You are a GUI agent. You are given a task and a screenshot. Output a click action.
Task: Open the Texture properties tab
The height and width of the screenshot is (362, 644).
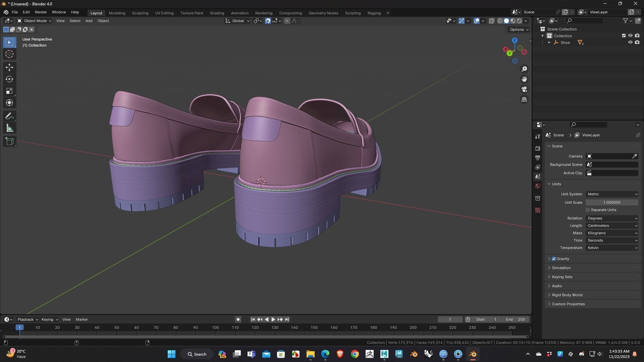tap(538, 210)
